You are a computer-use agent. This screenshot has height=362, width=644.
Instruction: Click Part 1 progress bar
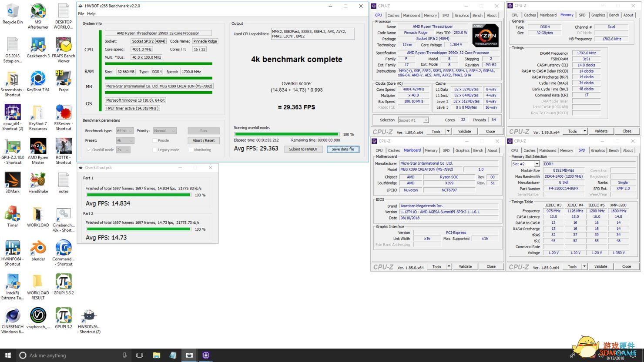[x=139, y=195]
